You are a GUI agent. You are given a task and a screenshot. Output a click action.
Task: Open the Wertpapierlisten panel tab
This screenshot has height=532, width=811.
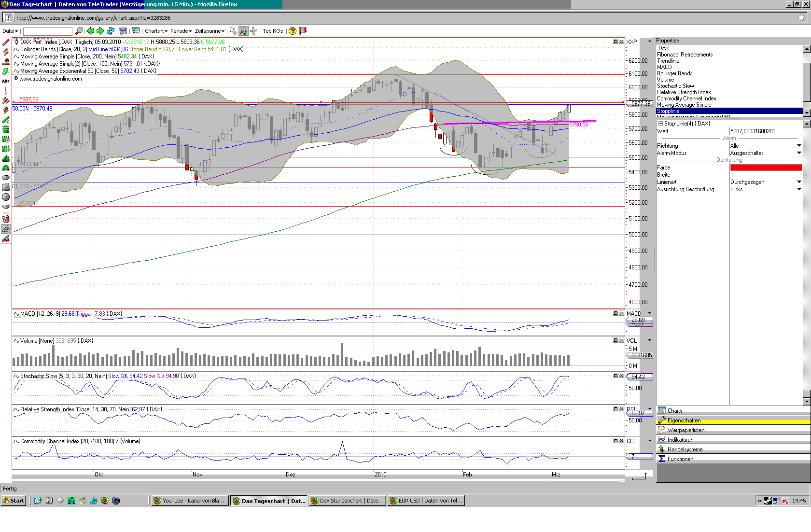pyautogui.click(x=733, y=430)
